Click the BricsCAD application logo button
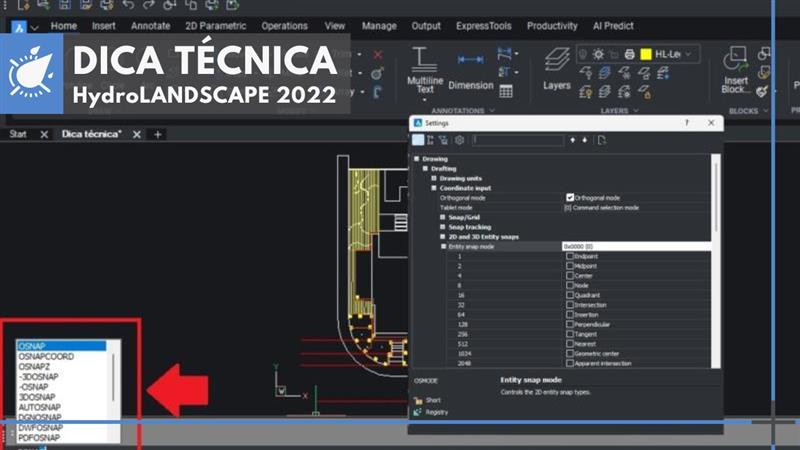Image resolution: width=800 pixels, height=450 pixels. click(19, 28)
